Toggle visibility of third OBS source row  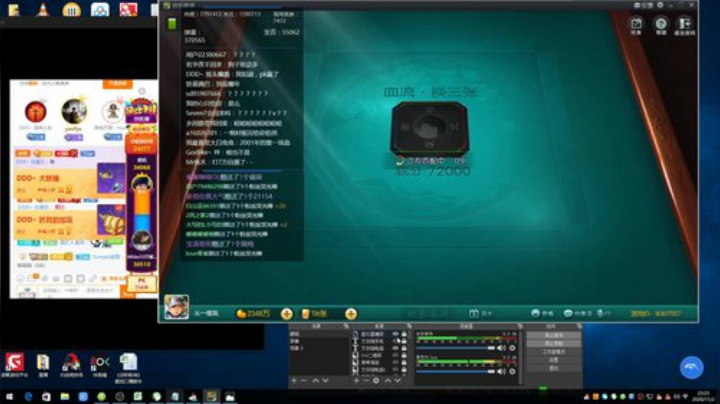pyautogui.click(x=395, y=348)
